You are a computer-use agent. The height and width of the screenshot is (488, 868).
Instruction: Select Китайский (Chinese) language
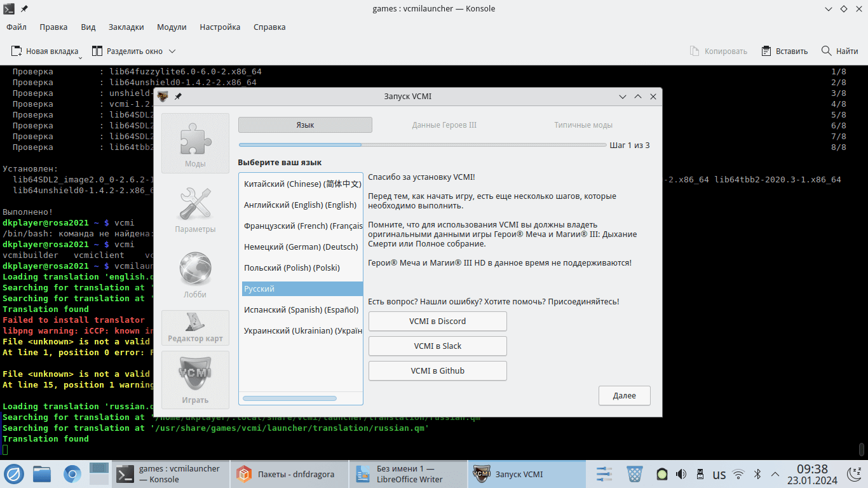[302, 184]
